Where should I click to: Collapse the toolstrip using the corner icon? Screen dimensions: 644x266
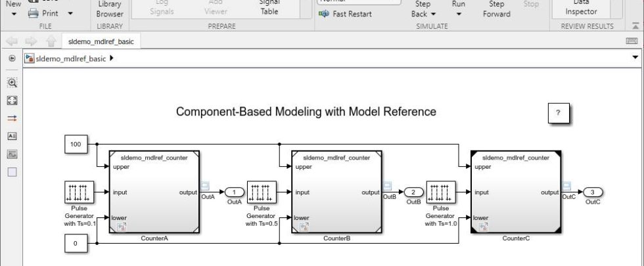click(635, 26)
